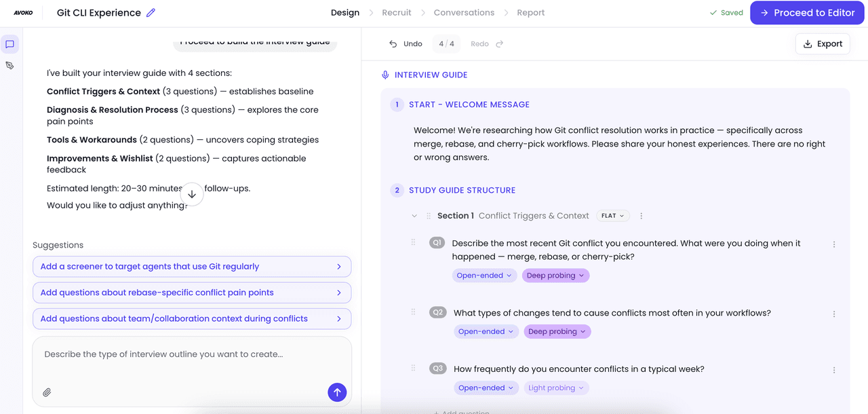Switch to the Recruit tab

(x=396, y=12)
